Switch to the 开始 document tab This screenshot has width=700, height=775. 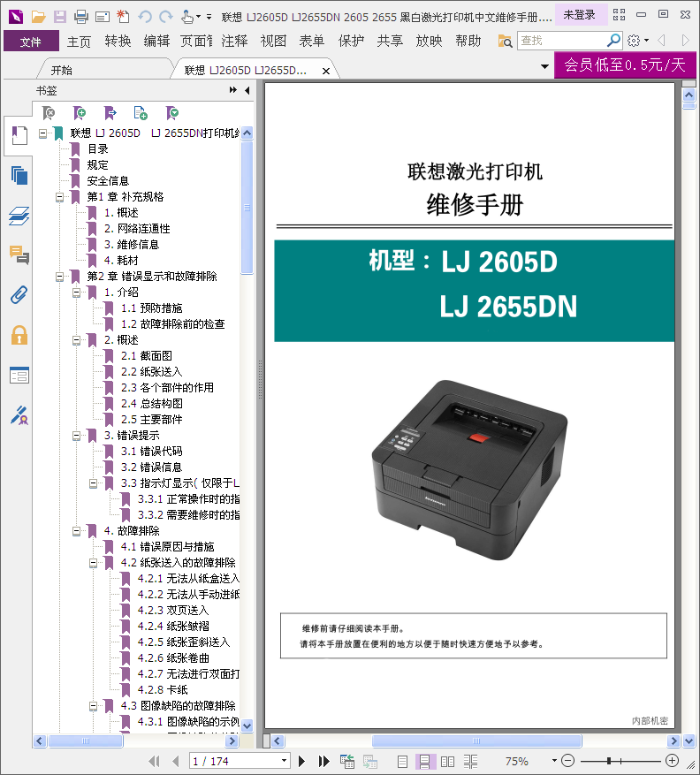(x=62, y=70)
